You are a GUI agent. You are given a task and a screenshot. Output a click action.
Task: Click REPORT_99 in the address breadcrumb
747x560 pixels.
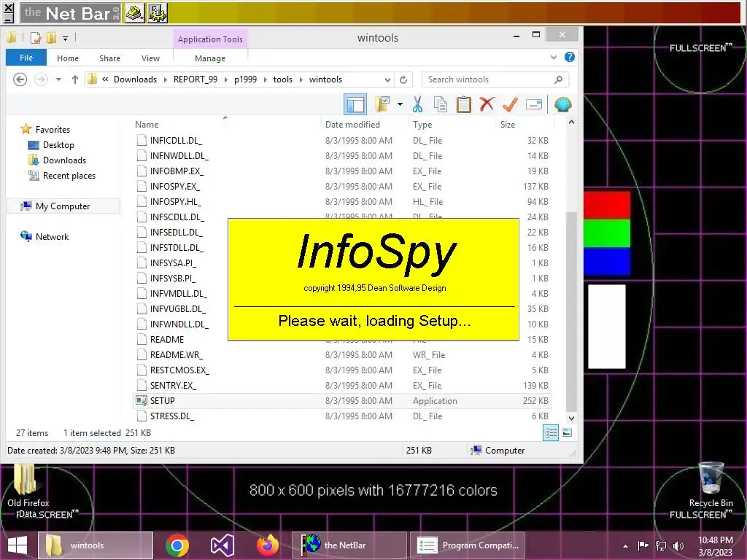(196, 79)
